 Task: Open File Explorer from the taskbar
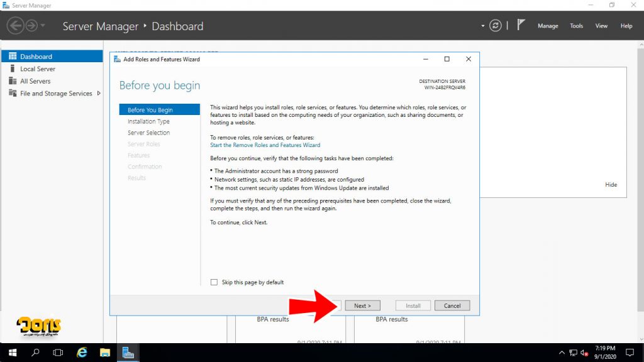(105, 353)
